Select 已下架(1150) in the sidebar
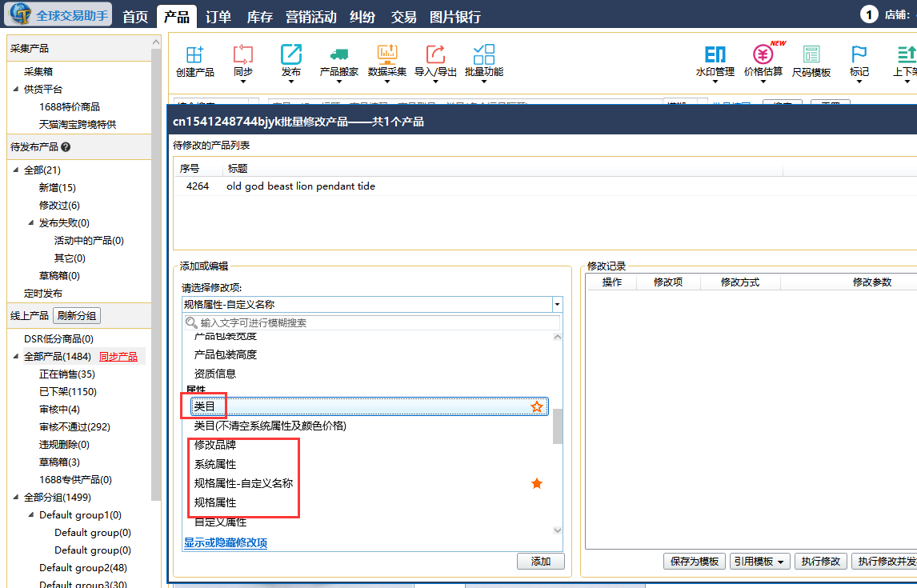The height and width of the screenshot is (588, 917). 68,392
